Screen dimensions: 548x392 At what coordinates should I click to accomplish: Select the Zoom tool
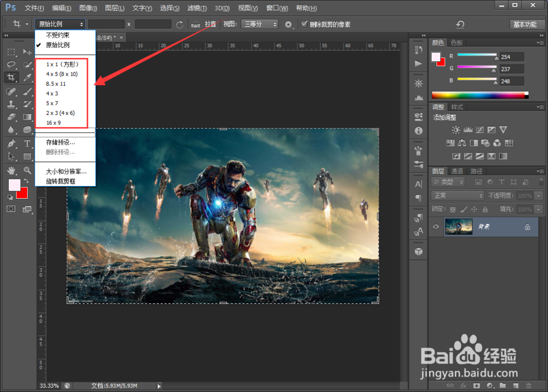27,170
